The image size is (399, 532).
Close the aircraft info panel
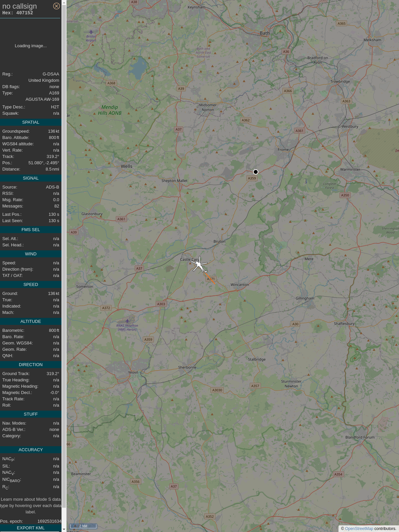(x=57, y=6)
